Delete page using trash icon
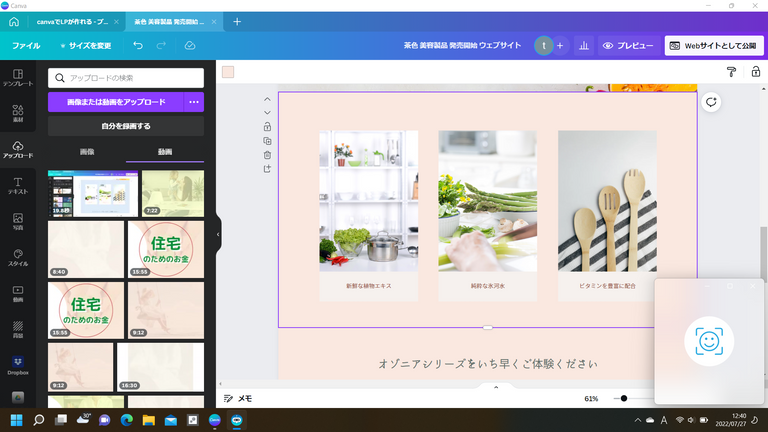Image resolution: width=768 pixels, height=432 pixels. [267, 155]
